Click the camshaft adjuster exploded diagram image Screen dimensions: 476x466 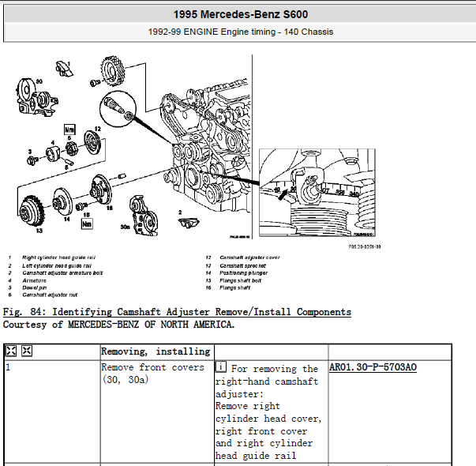point(133,148)
